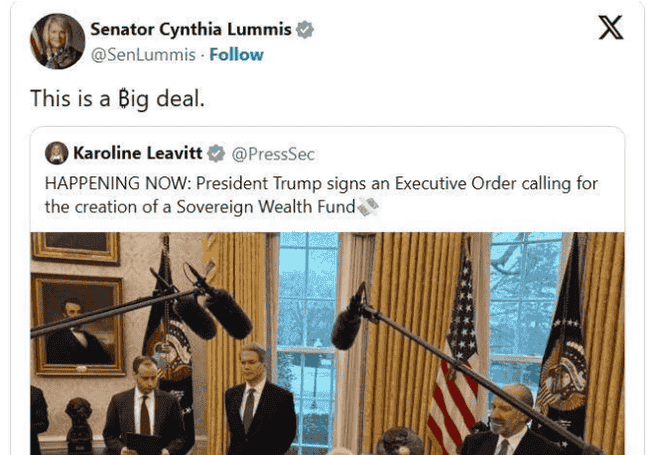The height and width of the screenshot is (455, 650).
Task: Open the quoted tweet's HAPPENING NOW text
Action: point(321,195)
